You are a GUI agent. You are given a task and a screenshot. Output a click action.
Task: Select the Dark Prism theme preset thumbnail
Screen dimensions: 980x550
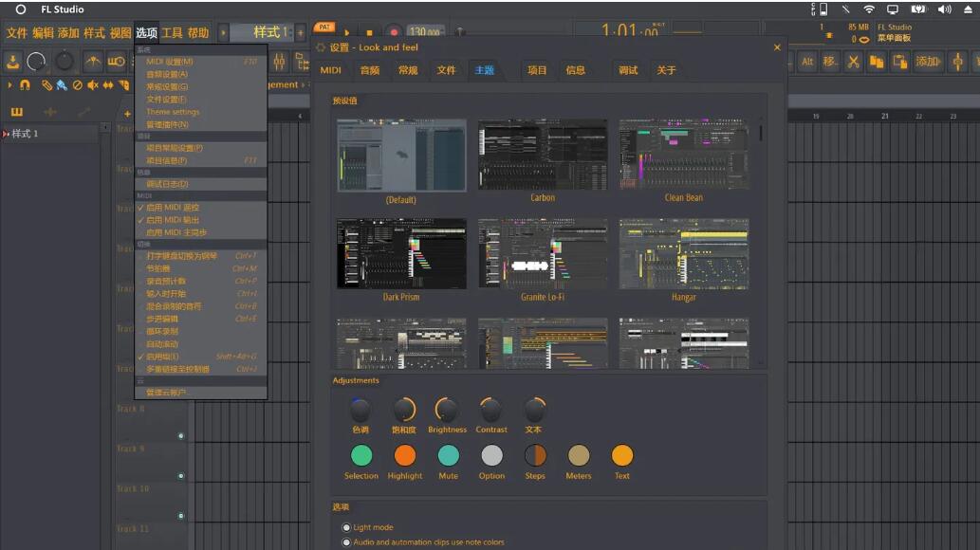[401, 254]
